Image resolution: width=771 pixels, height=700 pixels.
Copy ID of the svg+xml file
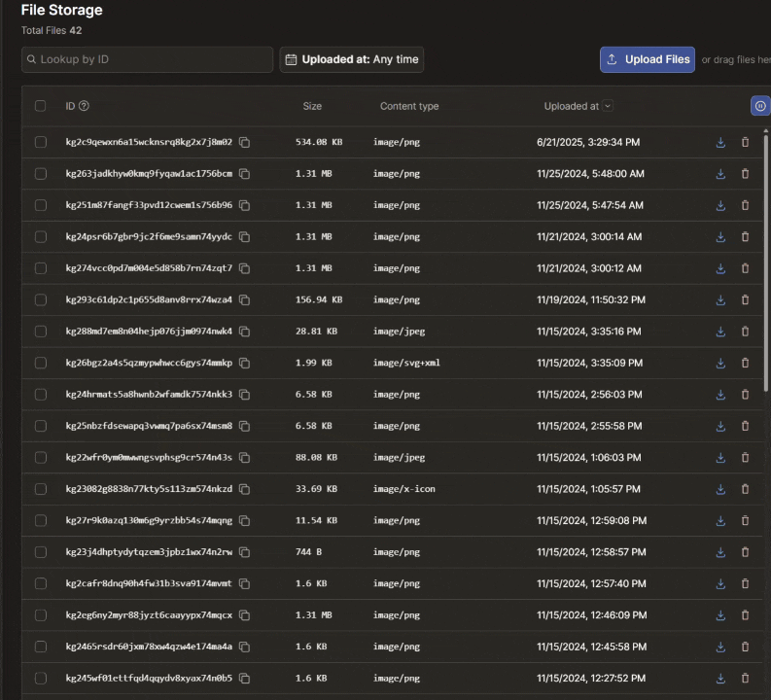click(x=244, y=363)
